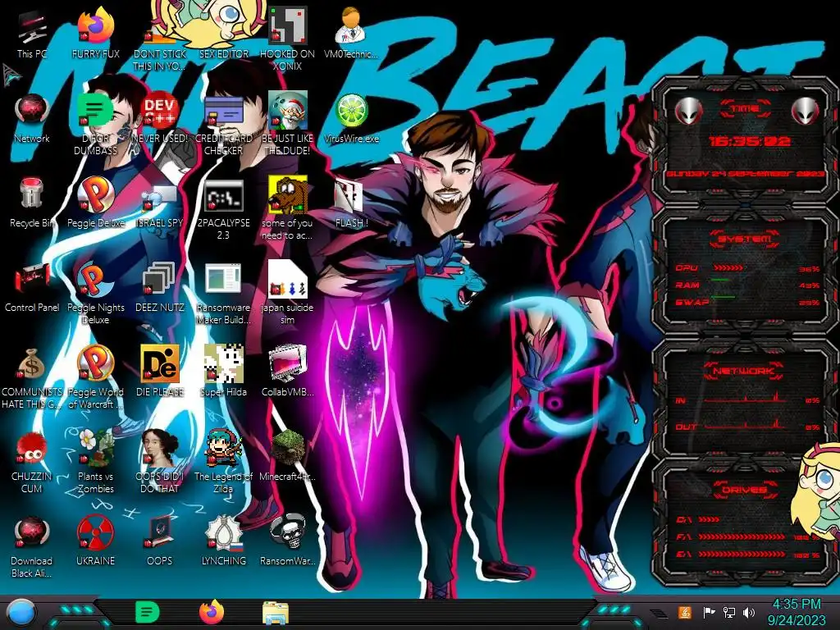Viewport: 840px width, 630px height.
Task: Click the SYSTEM widget header
Action: point(745,239)
